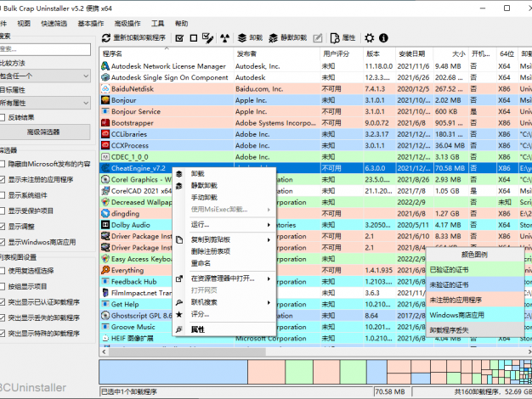Image resolution: width=532 pixels, height=399 pixels.
Task: Click the open-in-explorer icon in context menu
Action: pos(179,278)
